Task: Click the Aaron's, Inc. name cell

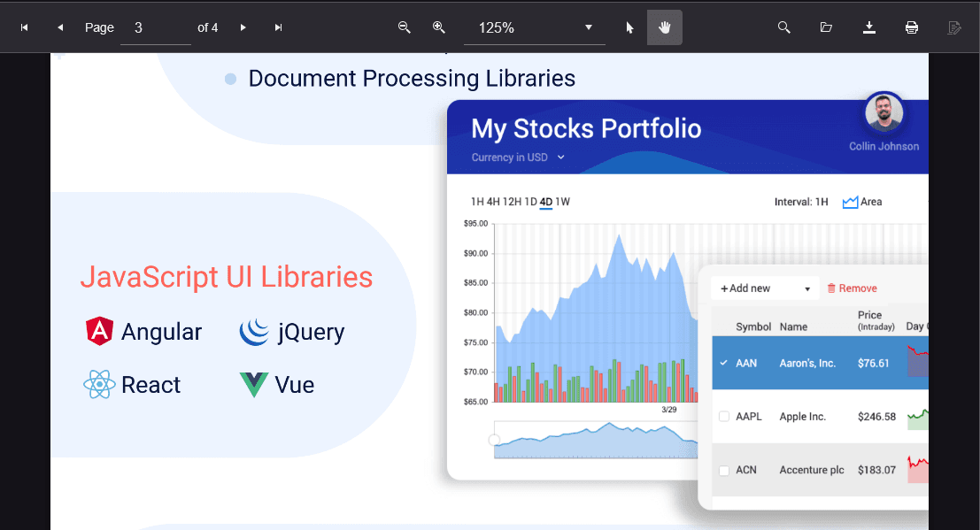Action: point(807,363)
